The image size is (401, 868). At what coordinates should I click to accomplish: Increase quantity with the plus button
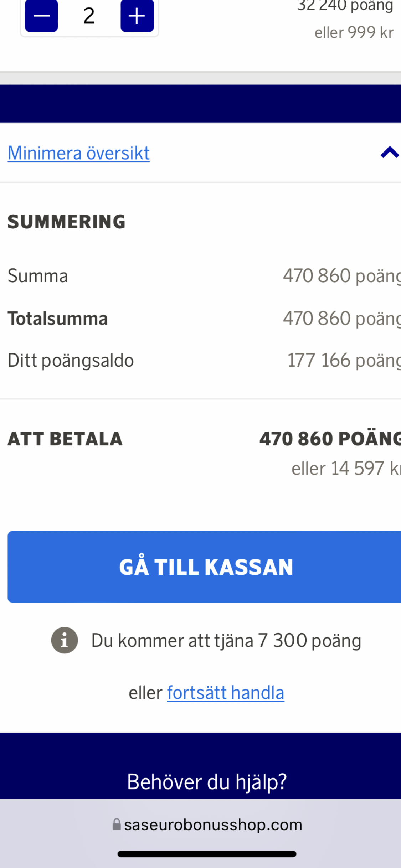137,16
